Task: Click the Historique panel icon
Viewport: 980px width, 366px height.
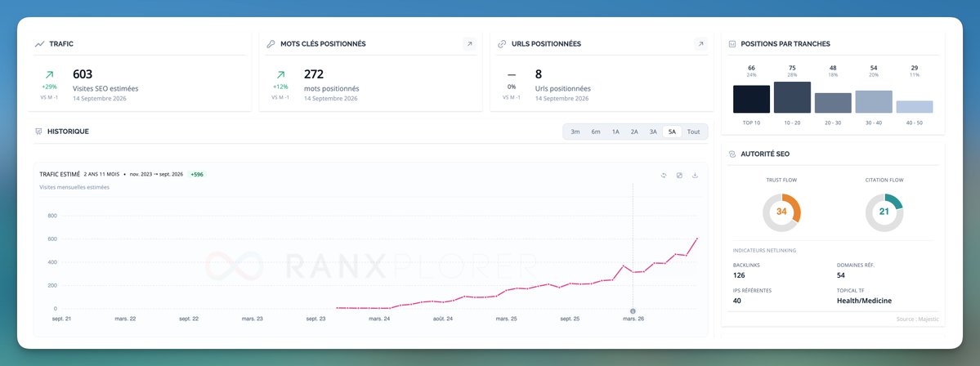Action: tap(38, 132)
